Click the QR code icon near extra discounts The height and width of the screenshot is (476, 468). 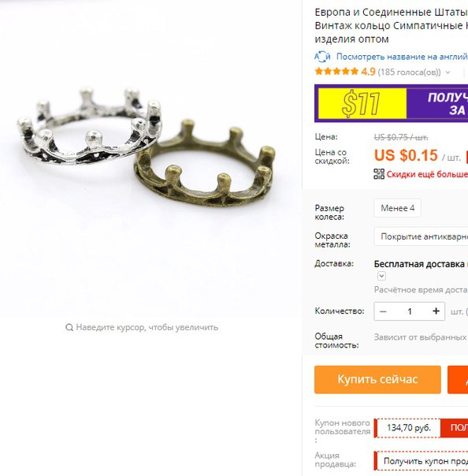click(x=379, y=174)
